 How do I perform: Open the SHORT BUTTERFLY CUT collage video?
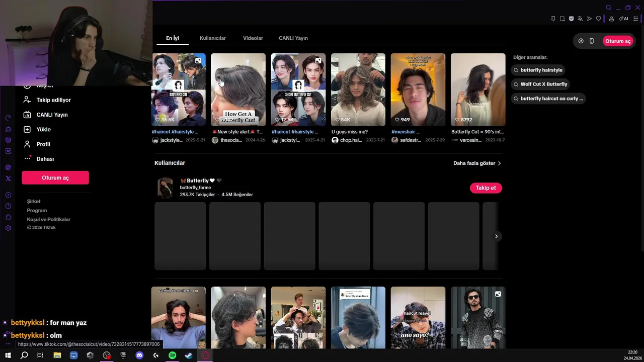coord(298,89)
